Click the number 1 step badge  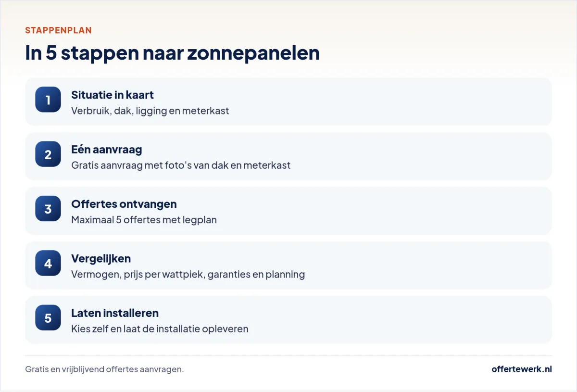click(x=48, y=100)
